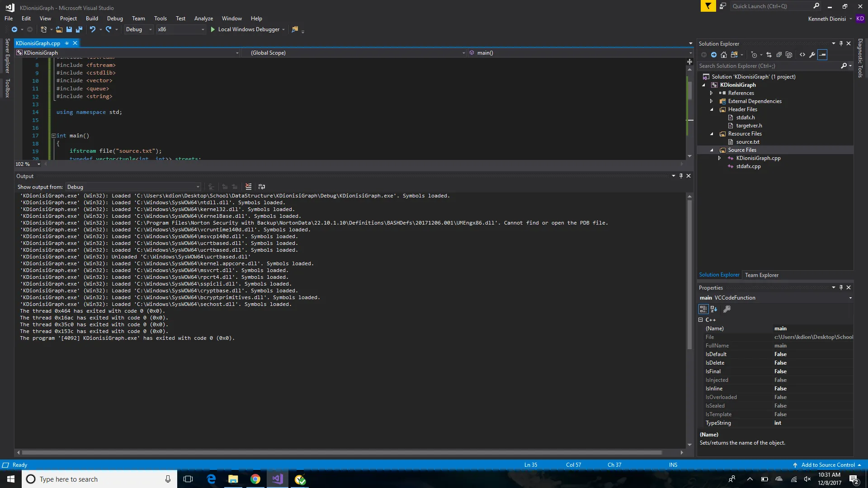Viewport: 868px width, 488px height.
Task: Click Add to Source Control in status bar
Action: 828,465
